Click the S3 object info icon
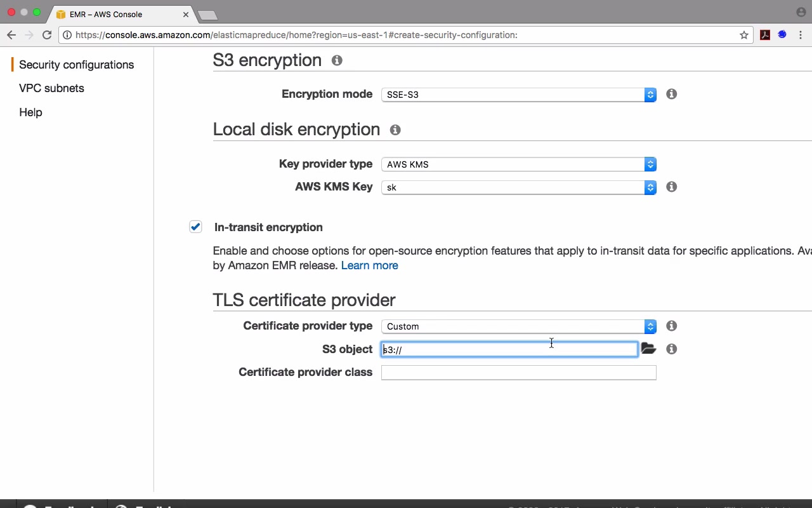The width and height of the screenshot is (812, 508). click(671, 349)
